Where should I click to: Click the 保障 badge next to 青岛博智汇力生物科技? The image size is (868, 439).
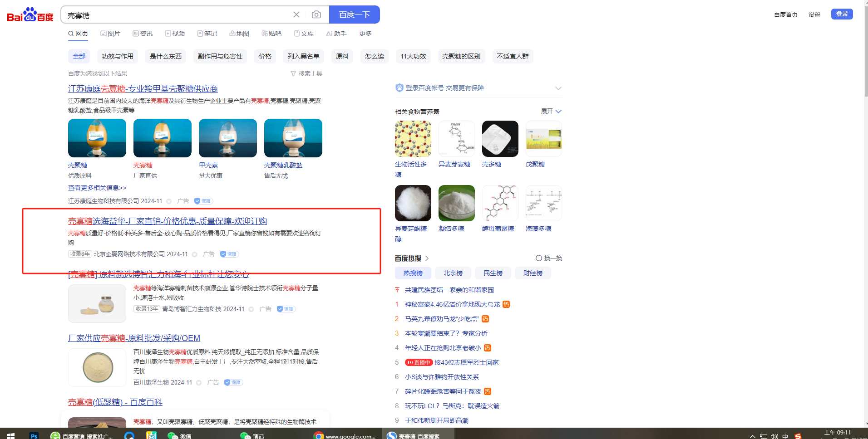pyautogui.click(x=286, y=309)
